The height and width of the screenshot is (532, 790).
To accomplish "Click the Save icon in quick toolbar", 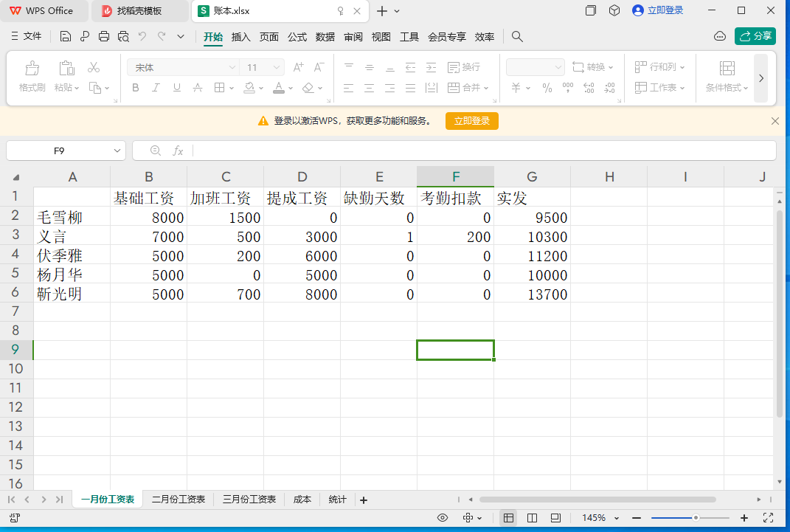I will 65,36.
